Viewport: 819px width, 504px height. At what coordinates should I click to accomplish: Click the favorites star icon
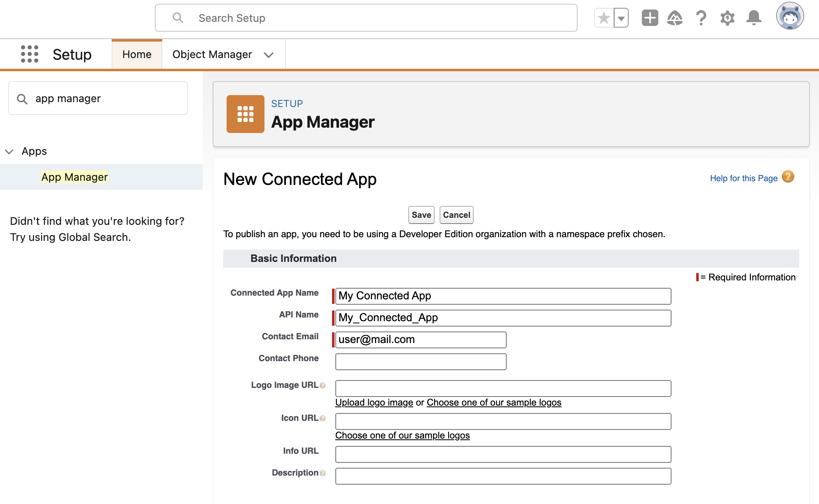tap(604, 18)
